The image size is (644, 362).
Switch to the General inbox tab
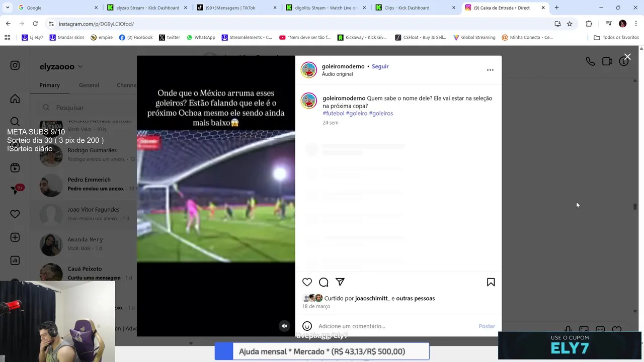point(89,85)
